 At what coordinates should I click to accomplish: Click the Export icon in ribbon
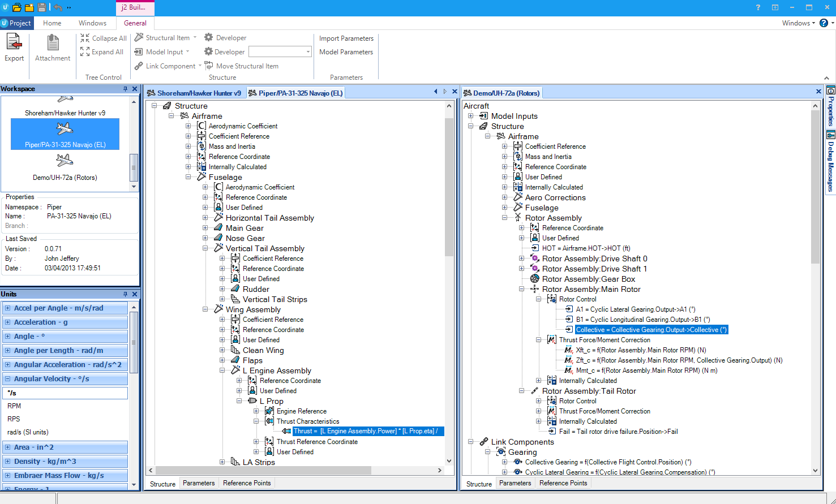click(x=14, y=42)
